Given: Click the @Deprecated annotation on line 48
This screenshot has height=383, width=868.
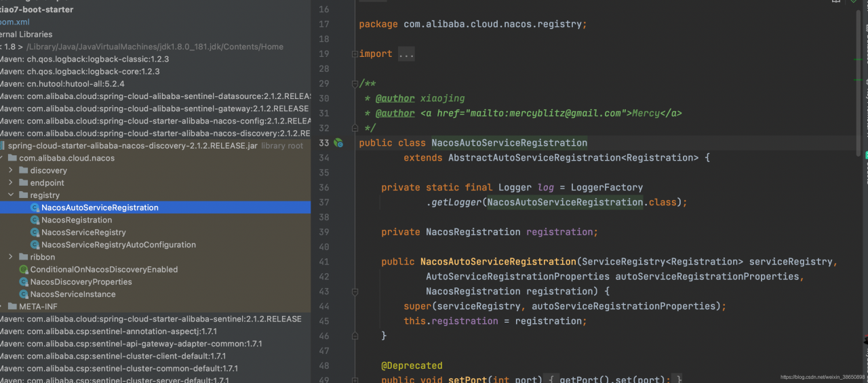Looking at the screenshot, I should (412, 365).
